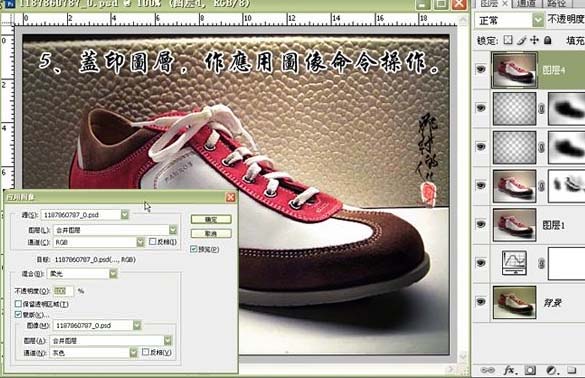Select the 背景 layer thumbnail
The image size is (585, 378).
coord(514,302)
